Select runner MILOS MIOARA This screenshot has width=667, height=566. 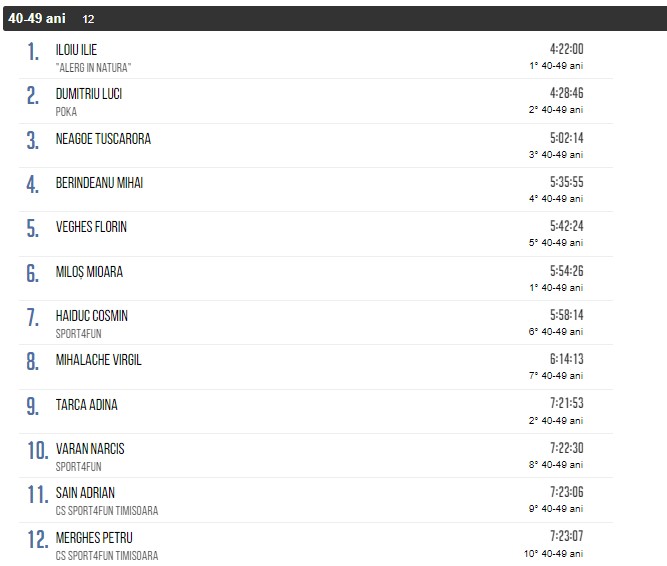pyautogui.click(x=89, y=272)
